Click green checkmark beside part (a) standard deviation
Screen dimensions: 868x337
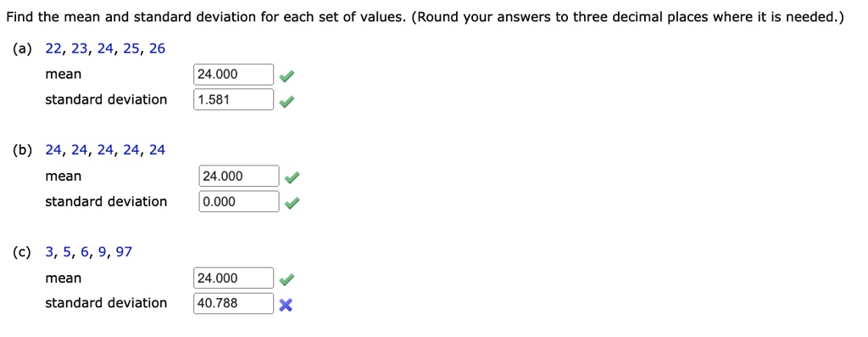(x=287, y=102)
